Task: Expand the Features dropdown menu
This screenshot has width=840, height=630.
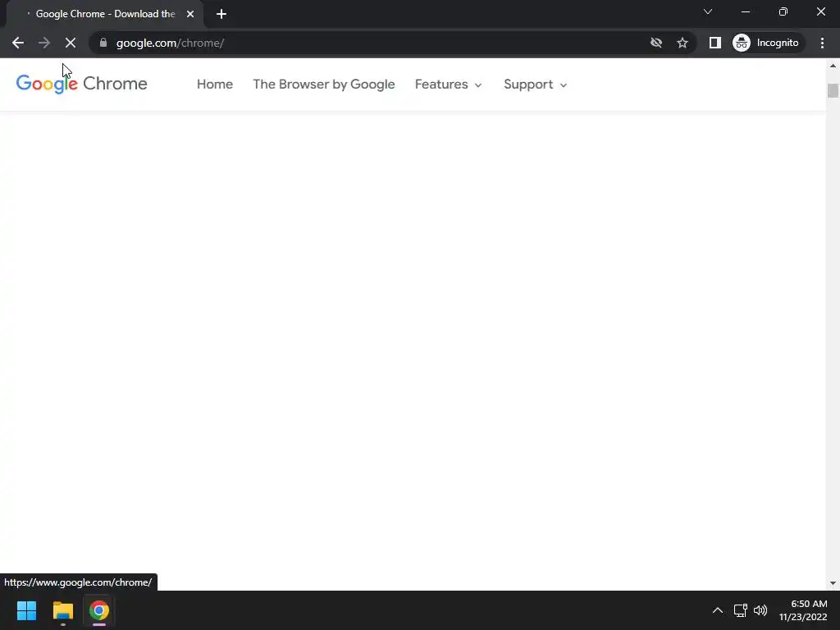Action: pos(449,84)
